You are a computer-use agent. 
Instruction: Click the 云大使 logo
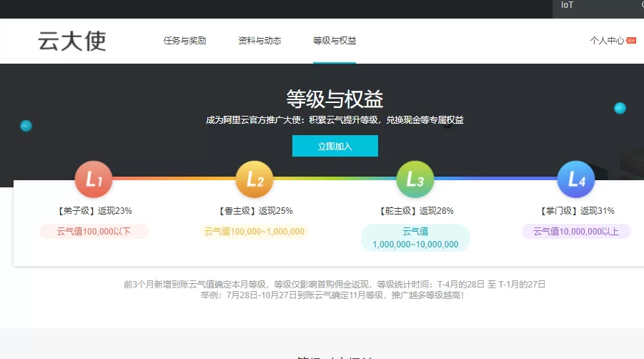72,41
